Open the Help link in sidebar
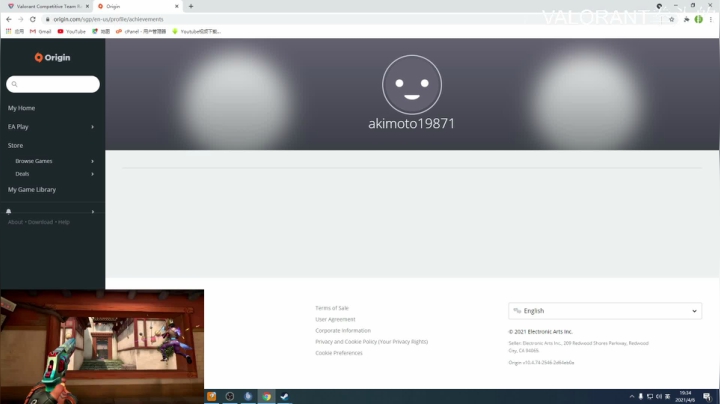The image size is (720, 404). [x=64, y=222]
